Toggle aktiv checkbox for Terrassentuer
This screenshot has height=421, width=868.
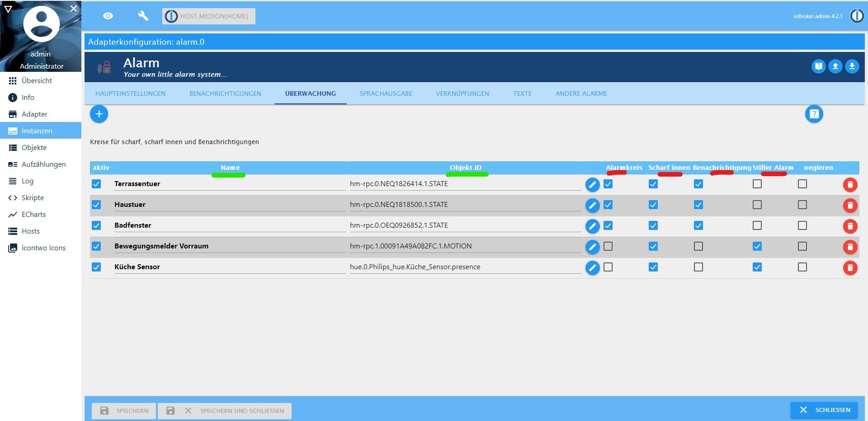(x=96, y=184)
